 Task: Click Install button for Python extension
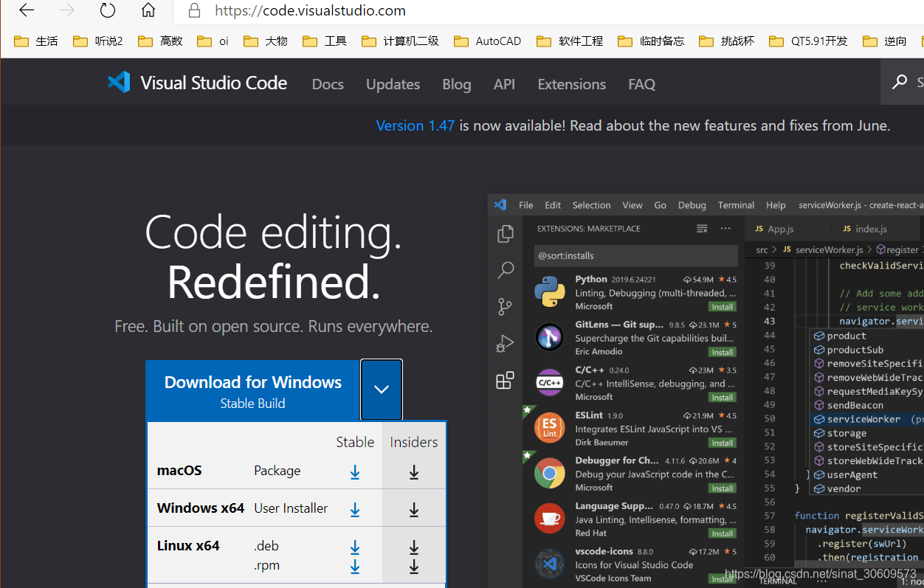click(x=722, y=307)
